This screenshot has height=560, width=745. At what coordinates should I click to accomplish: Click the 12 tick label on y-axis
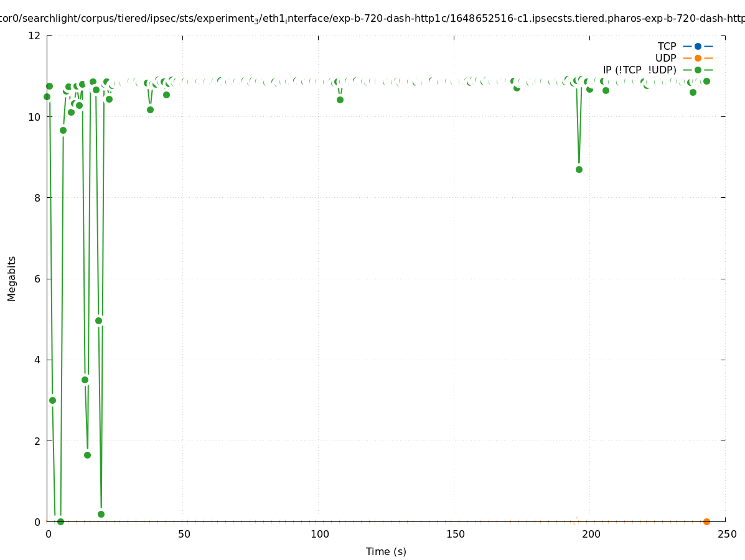[x=34, y=35]
